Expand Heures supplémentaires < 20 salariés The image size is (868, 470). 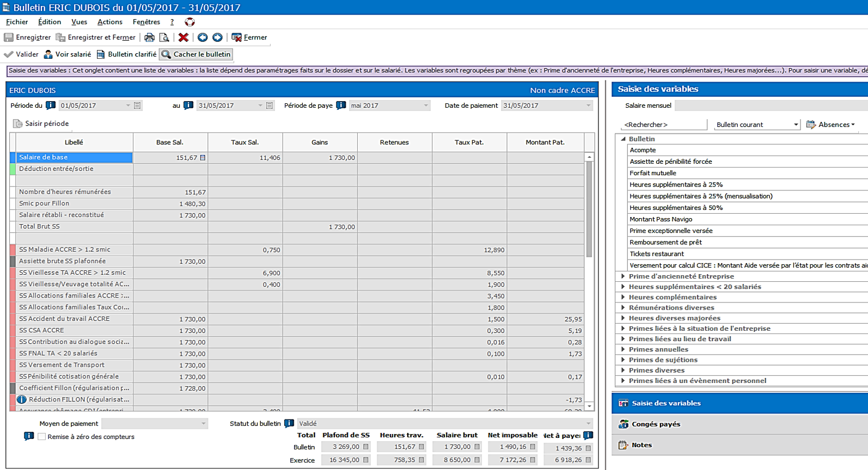623,287
